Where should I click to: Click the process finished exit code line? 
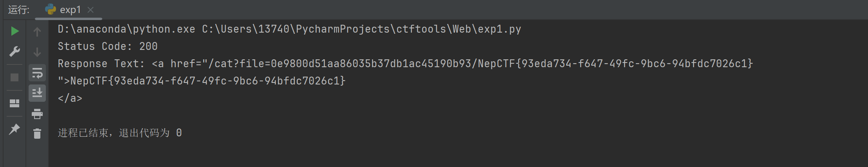pyautogui.click(x=120, y=133)
